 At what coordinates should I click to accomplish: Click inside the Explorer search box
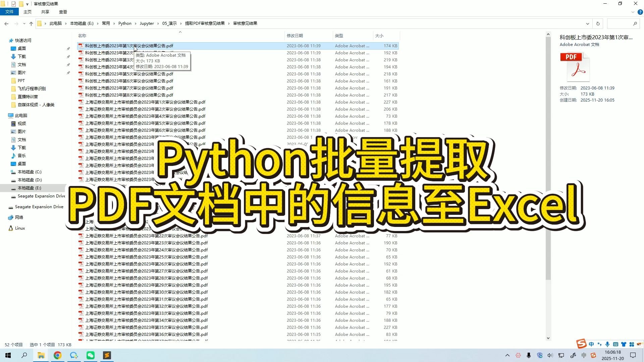coord(624,23)
